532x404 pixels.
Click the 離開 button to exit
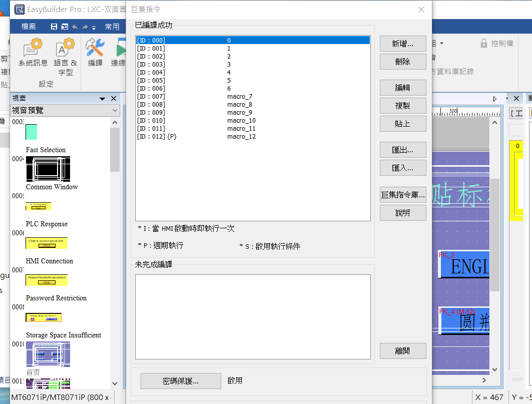402,351
